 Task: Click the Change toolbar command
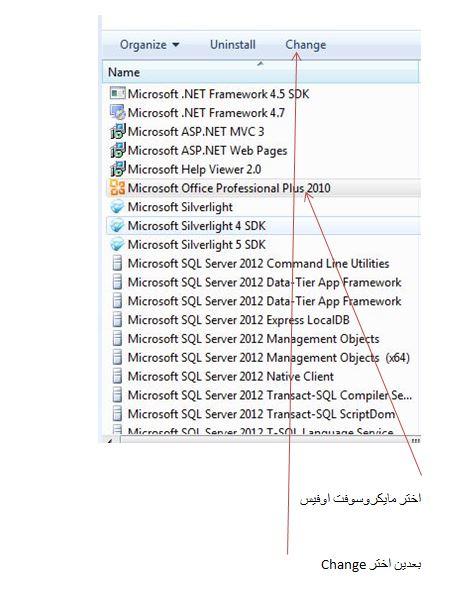306,45
